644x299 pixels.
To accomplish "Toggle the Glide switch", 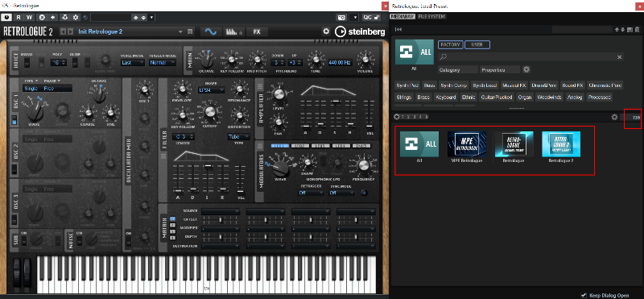I will [x=75, y=63].
